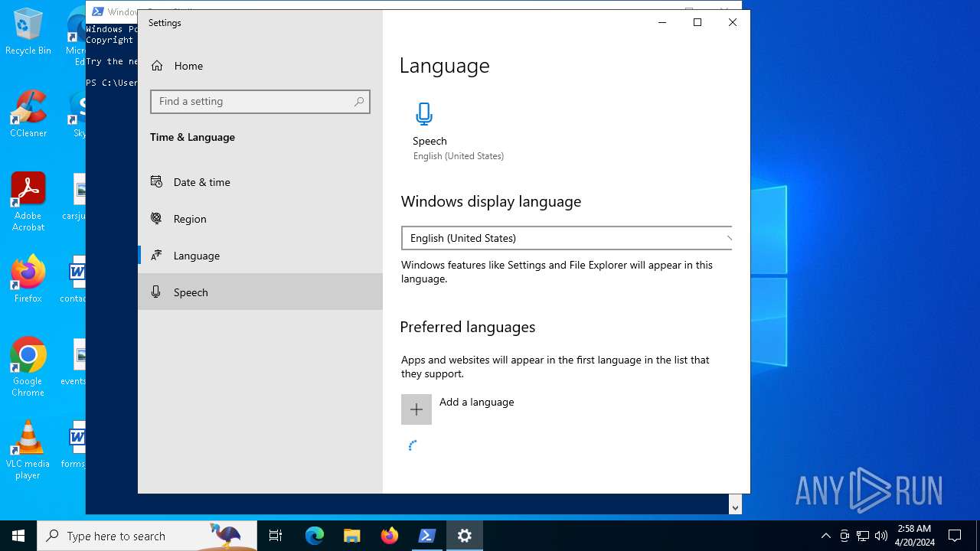Click the search magnifier in Find a setting

click(x=359, y=101)
